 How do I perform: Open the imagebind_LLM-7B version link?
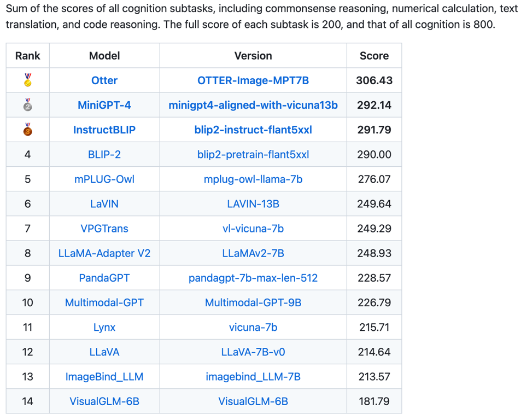coord(253,377)
